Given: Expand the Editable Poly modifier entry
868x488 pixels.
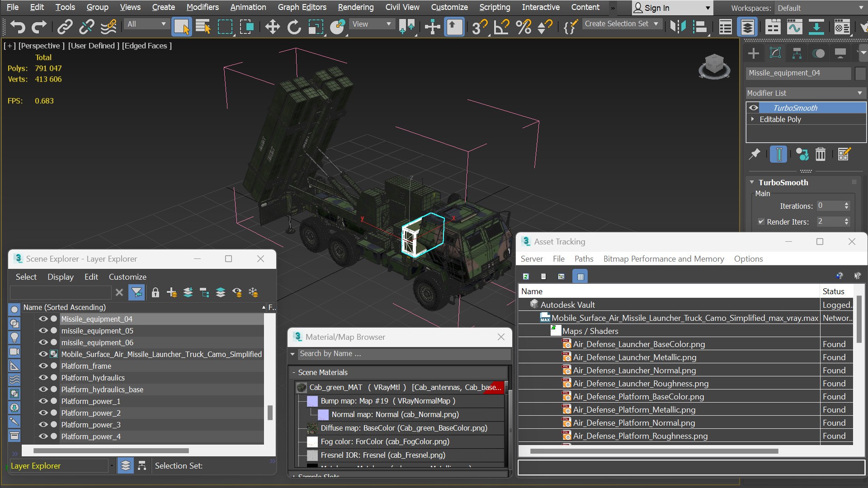Looking at the screenshot, I should click(753, 119).
